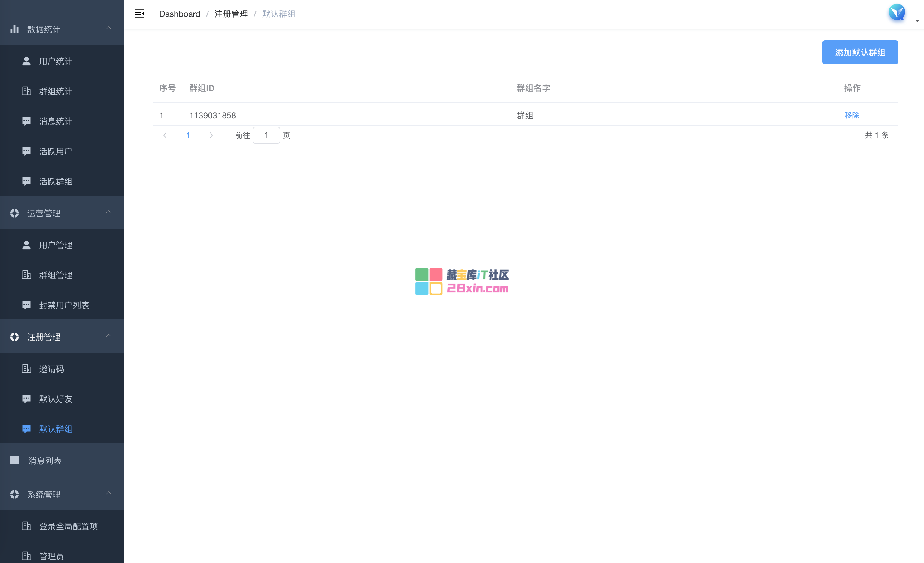Click the user avatar logo icon
The width and height of the screenshot is (924, 563).
(x=897, y=12)
